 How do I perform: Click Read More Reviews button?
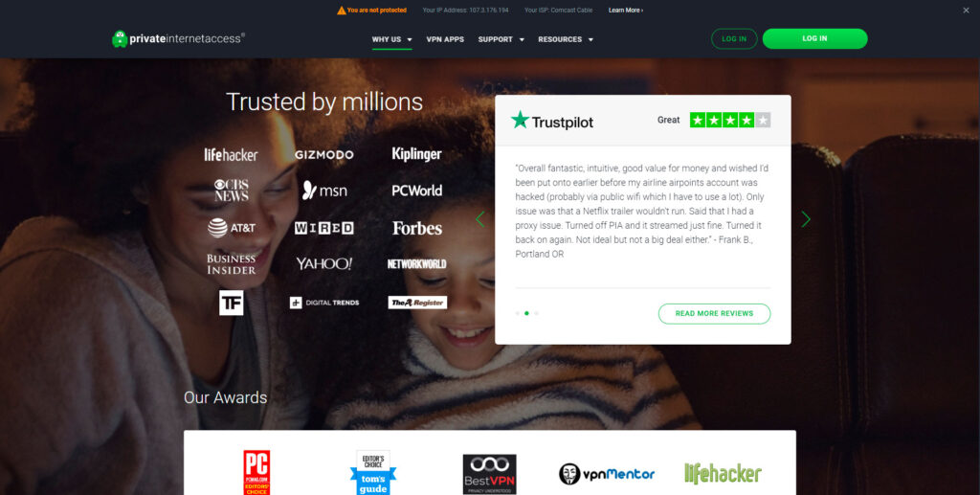tap(714, 314)
